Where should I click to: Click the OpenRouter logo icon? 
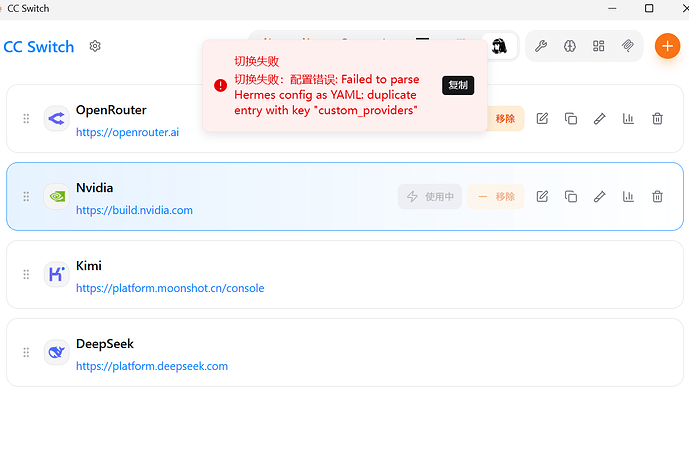tap(57, 119)
